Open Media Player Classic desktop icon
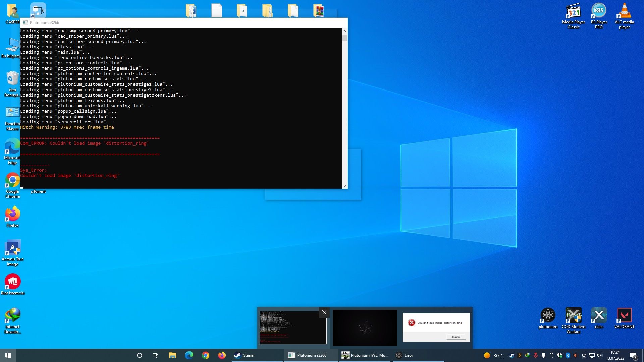This screenshot has height=362, width=644. click(573, 16)
